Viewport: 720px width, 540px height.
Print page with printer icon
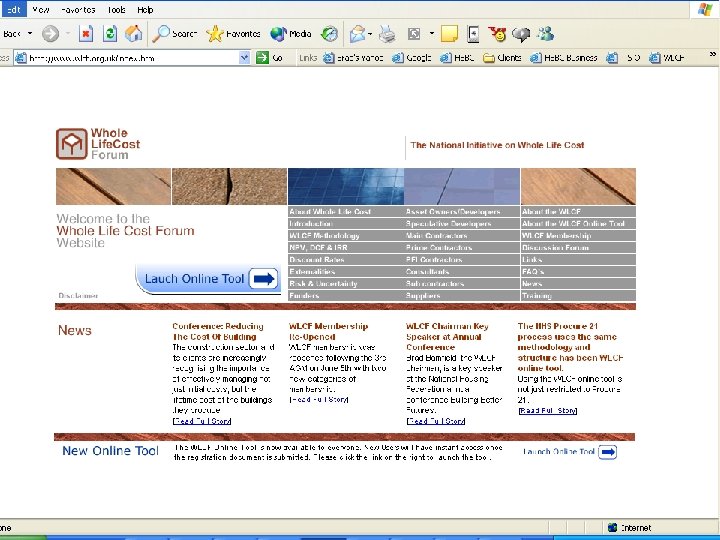[387, 34]
